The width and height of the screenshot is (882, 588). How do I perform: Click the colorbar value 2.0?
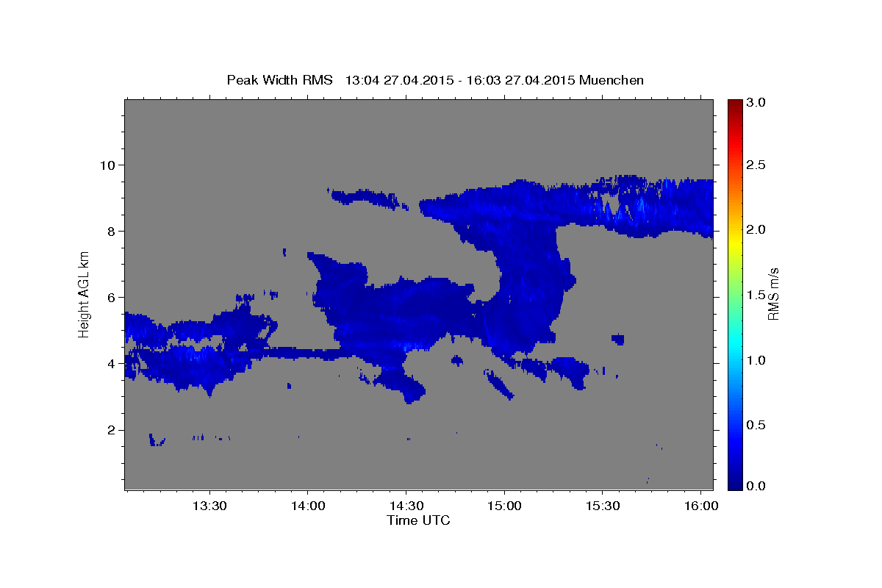coord(757,229)
